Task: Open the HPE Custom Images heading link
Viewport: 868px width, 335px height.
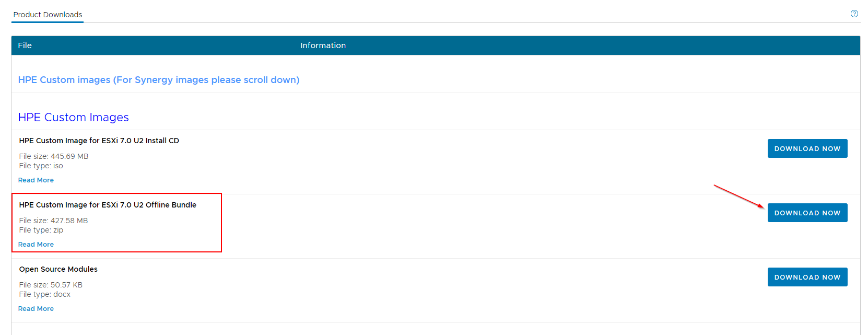Action: [74, 118]
